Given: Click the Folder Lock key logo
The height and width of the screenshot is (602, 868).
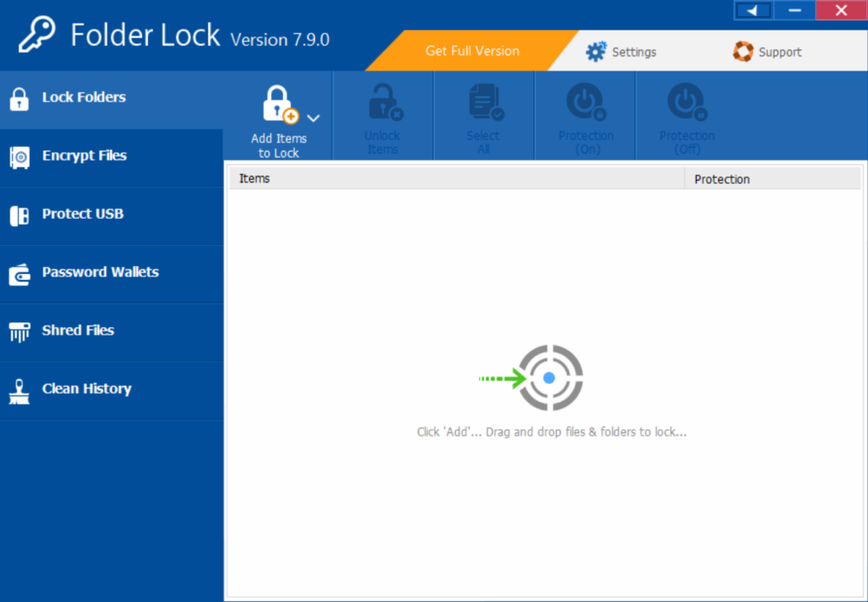Looking at the screenshot, I should coord(34,34).
